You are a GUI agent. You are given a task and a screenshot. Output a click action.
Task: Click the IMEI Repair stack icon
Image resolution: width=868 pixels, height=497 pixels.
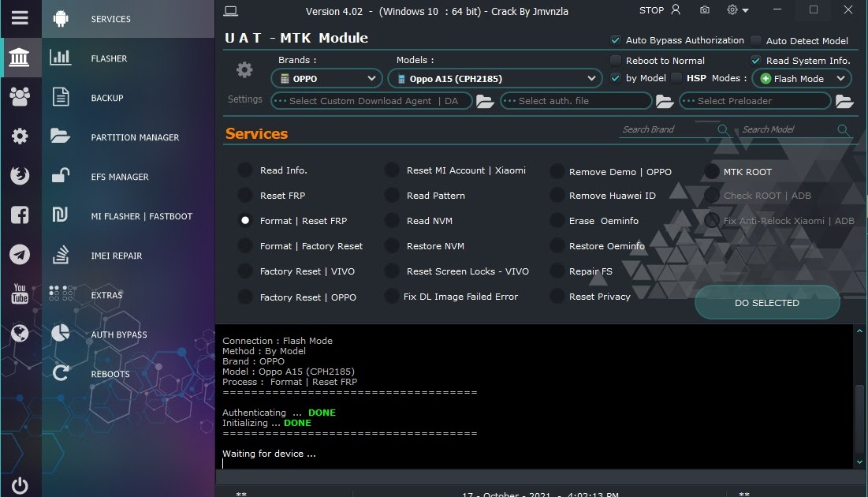click(x=61, y=255)
